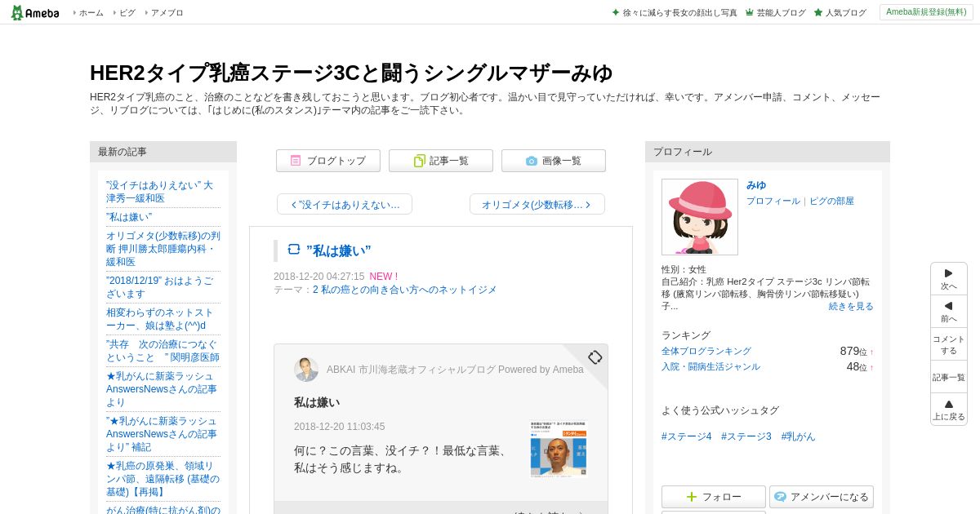Open profile name みゆ
The height and width of the screenshot is (514, 980).
(756, 185)
